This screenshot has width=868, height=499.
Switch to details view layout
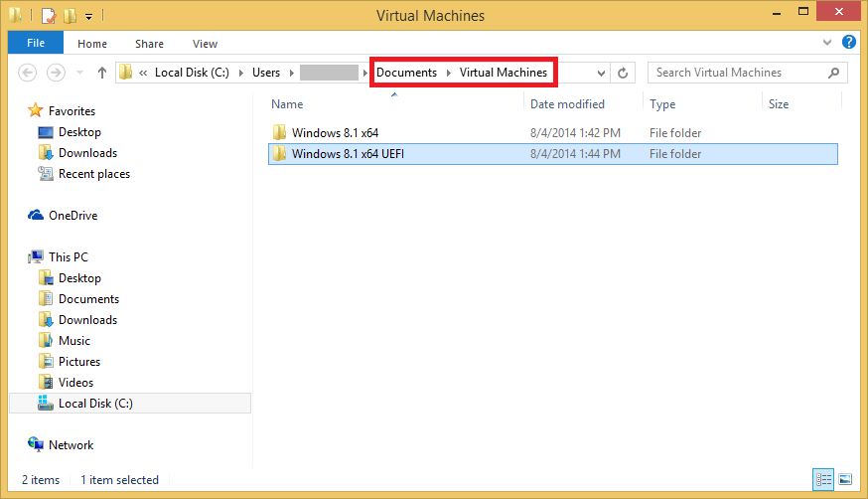(x=823, y=479)
